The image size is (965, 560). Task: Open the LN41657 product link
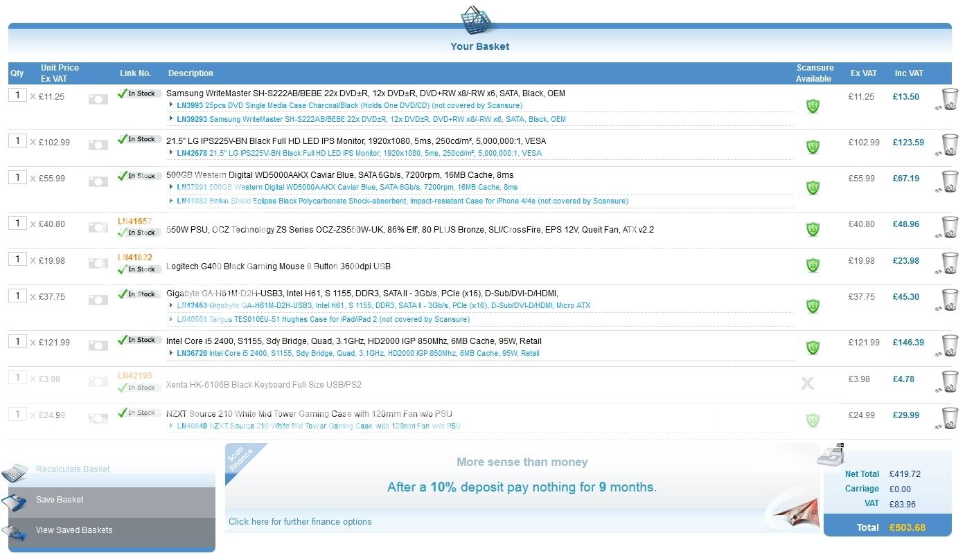[134, 222]
